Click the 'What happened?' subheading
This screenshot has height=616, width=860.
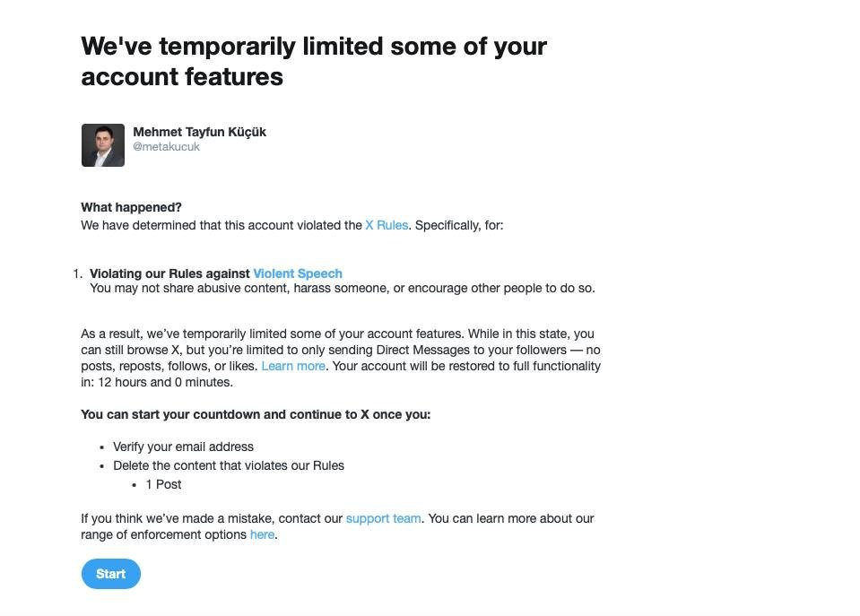(x=131, y=207)
